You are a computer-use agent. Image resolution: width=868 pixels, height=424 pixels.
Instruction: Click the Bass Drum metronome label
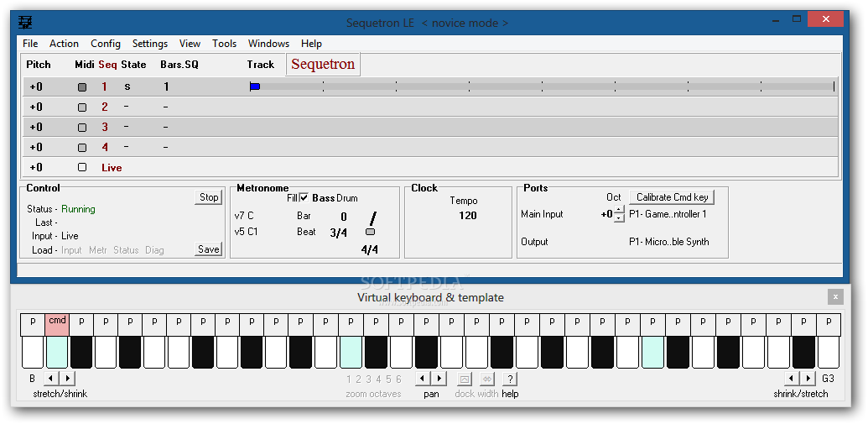335,198
